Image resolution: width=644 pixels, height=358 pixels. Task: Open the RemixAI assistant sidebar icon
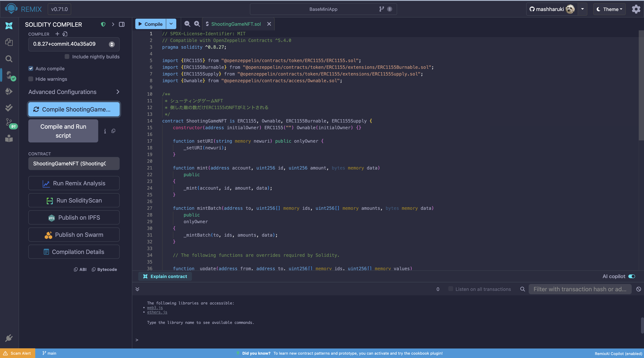(x=9, y=26)
